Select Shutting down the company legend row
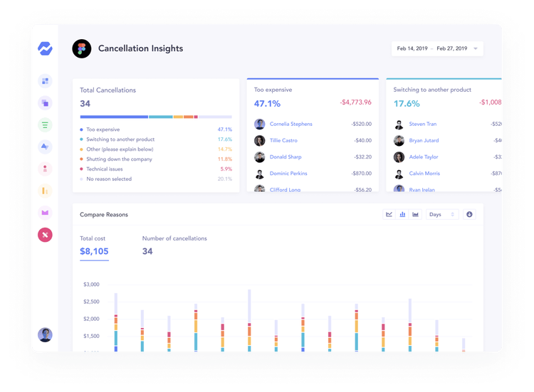The height and width of the screenshot is (392, 534). pos(156,159)
